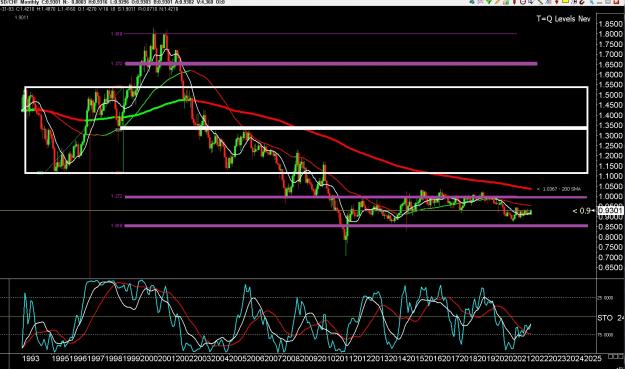Viewport: 625px width, 369px height.
Task: Select the thin purple line near 1.8000
Action: [321, 34]
